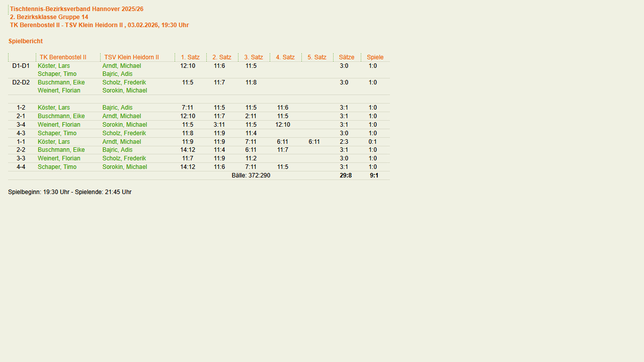644x362 pixels.
Task: Click Arndt, Michael in the 1-1 match row
Action: click(x=121, y=142)
